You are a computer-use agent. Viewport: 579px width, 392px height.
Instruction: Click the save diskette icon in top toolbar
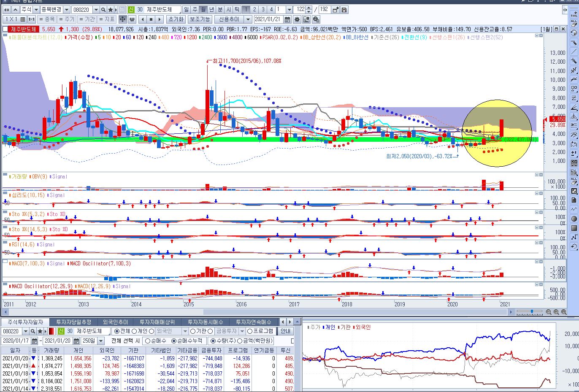coord(344,9)
